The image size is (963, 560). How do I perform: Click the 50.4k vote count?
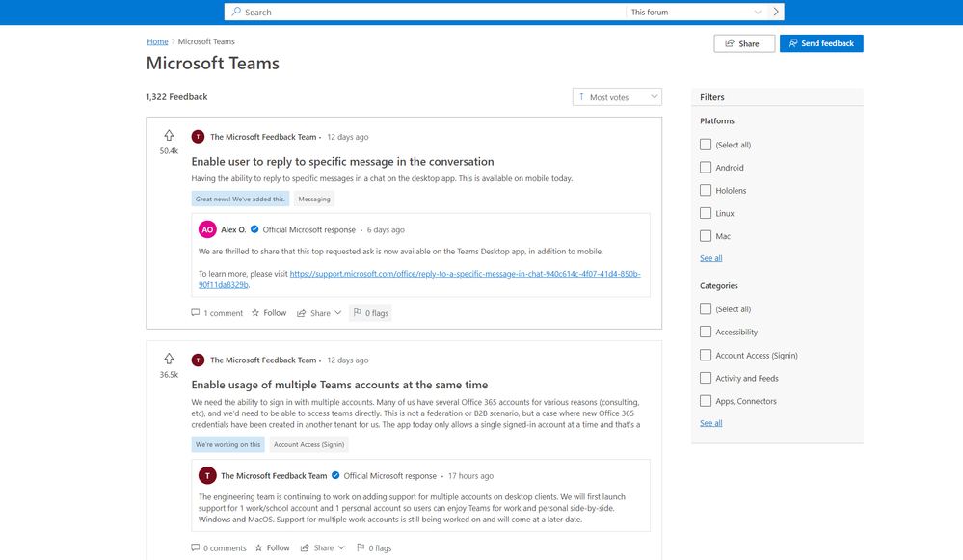[x=169, y=151]
